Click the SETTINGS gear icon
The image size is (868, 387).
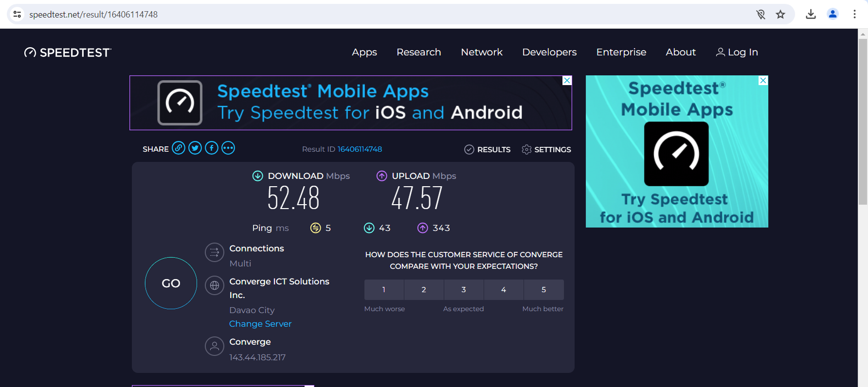click(526, 149)
